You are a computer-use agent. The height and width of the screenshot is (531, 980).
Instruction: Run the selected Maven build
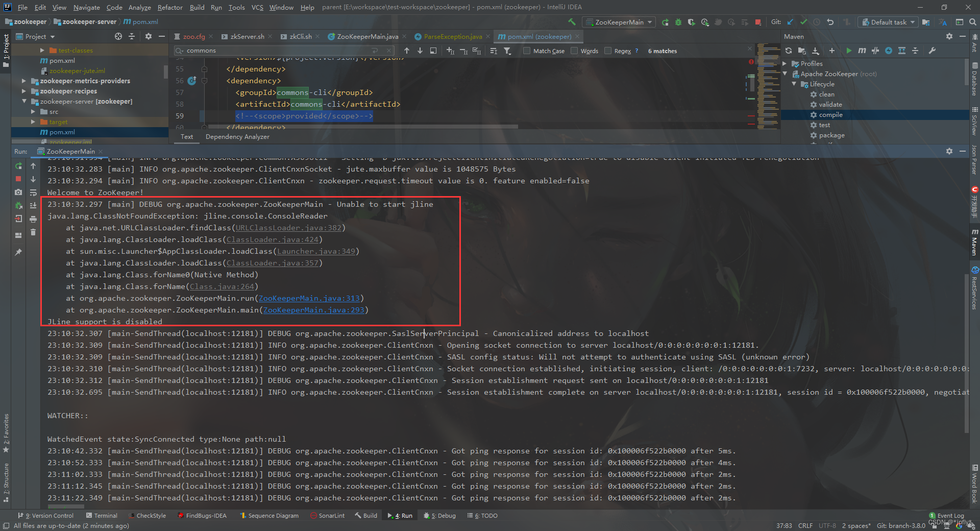[849, 51]
